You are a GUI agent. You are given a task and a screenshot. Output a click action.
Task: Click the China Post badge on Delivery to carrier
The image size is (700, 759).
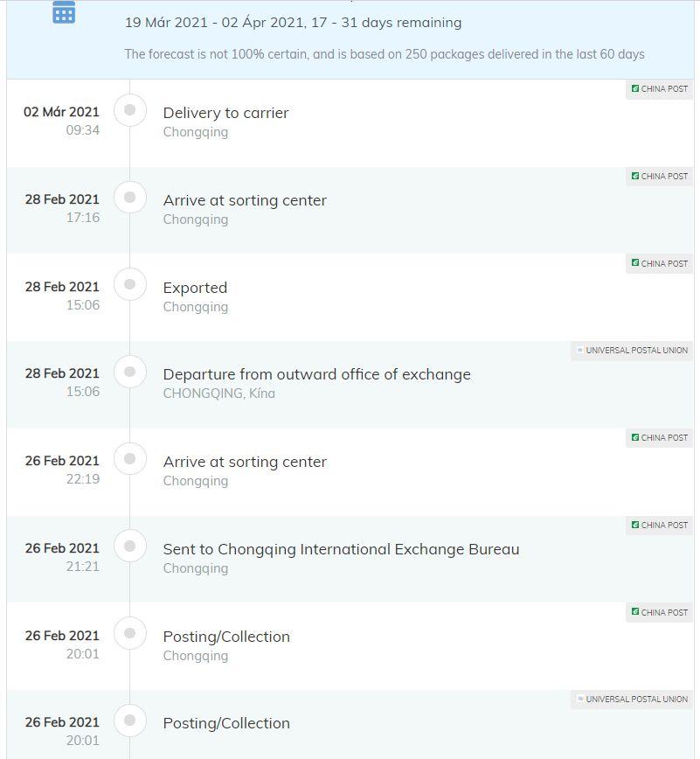point(659,89)
